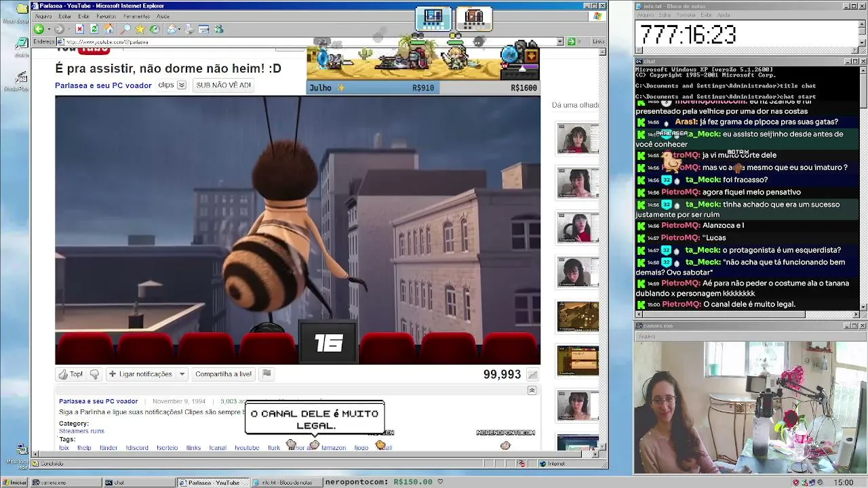Go to the Home page icon
868x488 pixels.
tap(109, 29)
